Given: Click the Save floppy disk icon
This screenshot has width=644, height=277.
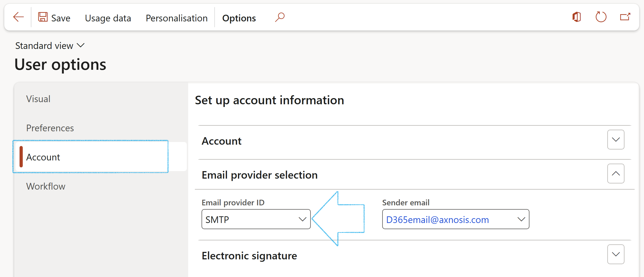Looking at the screenshot, I should click(x=43, y=17).
